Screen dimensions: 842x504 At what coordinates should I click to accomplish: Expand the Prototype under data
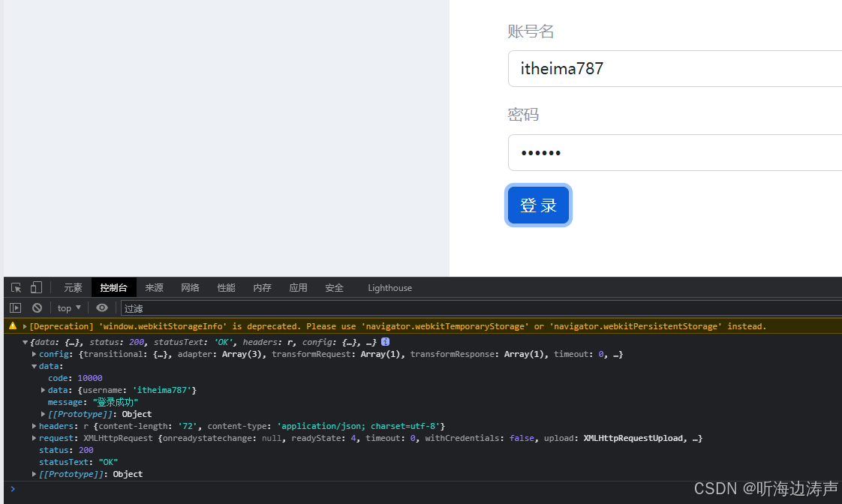click(x=43, y=414)
